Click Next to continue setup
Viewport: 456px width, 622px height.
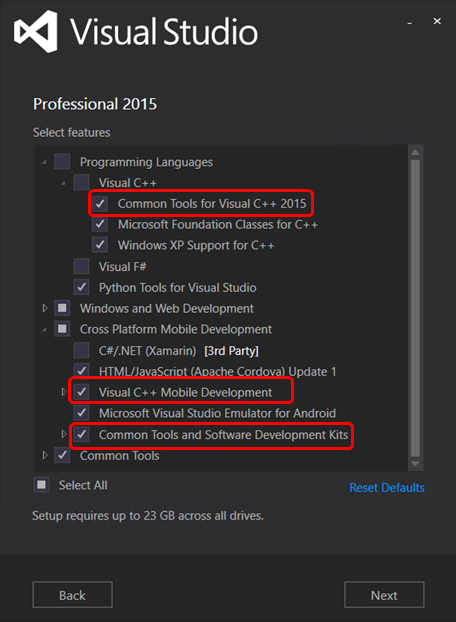(x=384, y=595)
